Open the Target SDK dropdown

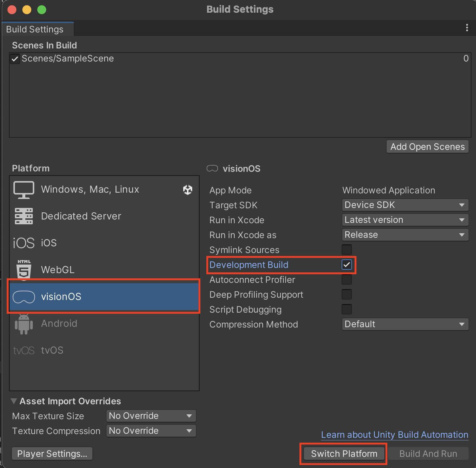pyautogui.click(x=405, y=205)
